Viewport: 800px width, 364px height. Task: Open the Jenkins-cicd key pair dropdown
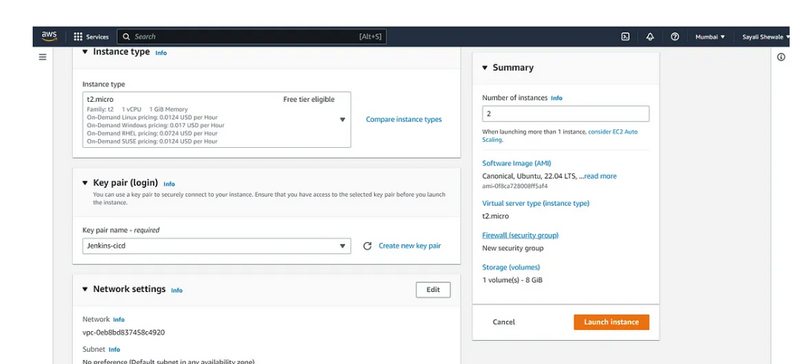tap(217, 246)
